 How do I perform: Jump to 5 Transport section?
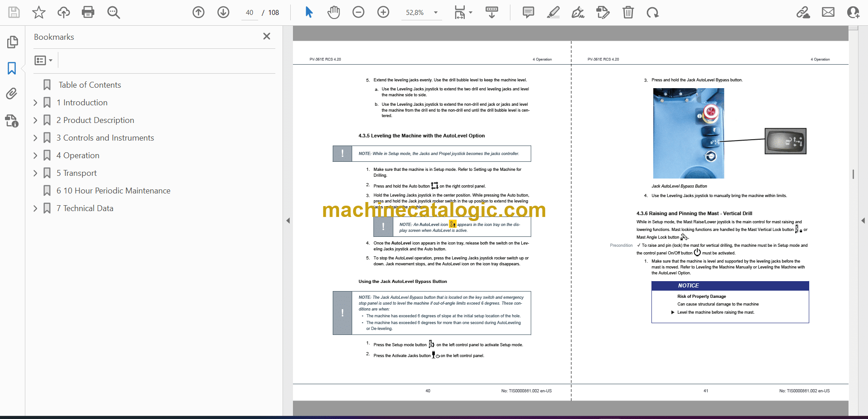pos(76,173)
